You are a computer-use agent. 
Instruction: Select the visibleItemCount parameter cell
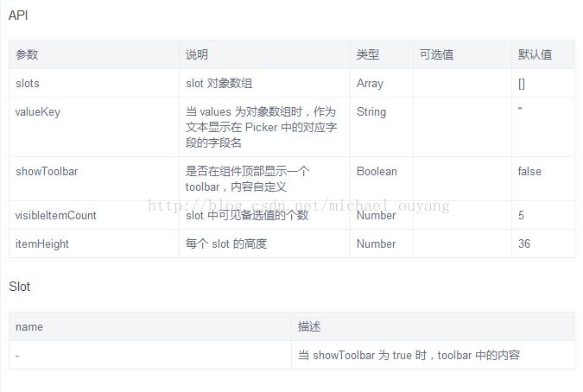[56, 215]
